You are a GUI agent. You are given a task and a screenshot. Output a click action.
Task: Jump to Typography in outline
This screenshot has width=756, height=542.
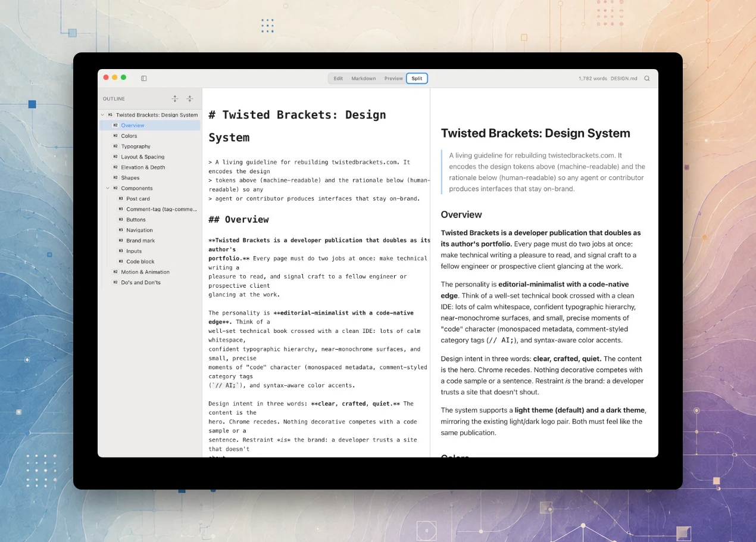136,147
